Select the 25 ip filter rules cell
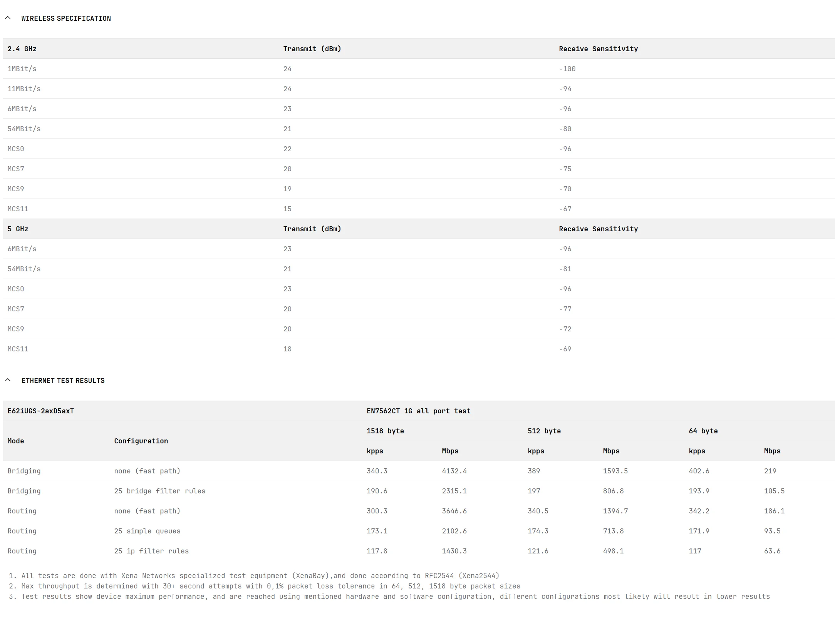Image resolution: width=840 pixels, height=620 pixels. pos(151,551)
